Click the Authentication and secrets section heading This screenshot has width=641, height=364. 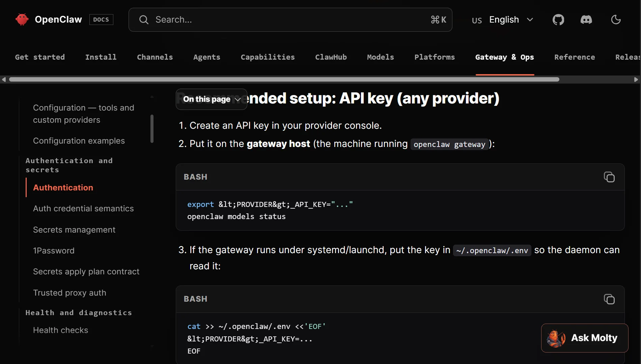pos(69,165)
